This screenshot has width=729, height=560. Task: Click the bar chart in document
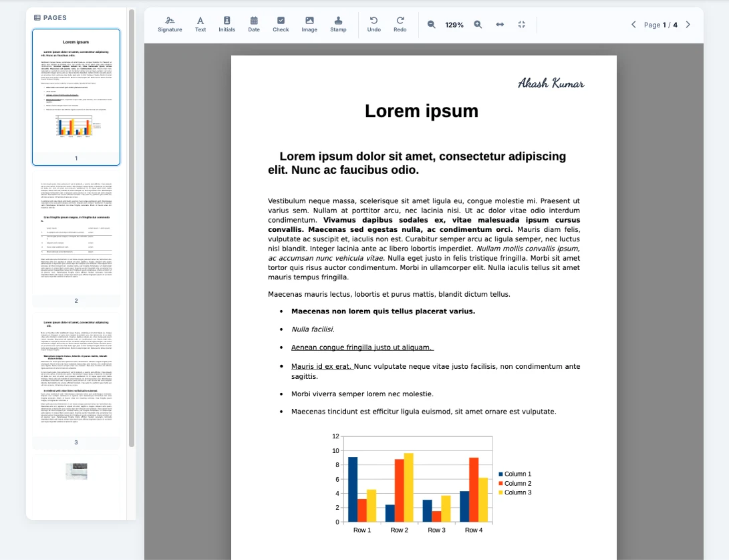point(431,482)
